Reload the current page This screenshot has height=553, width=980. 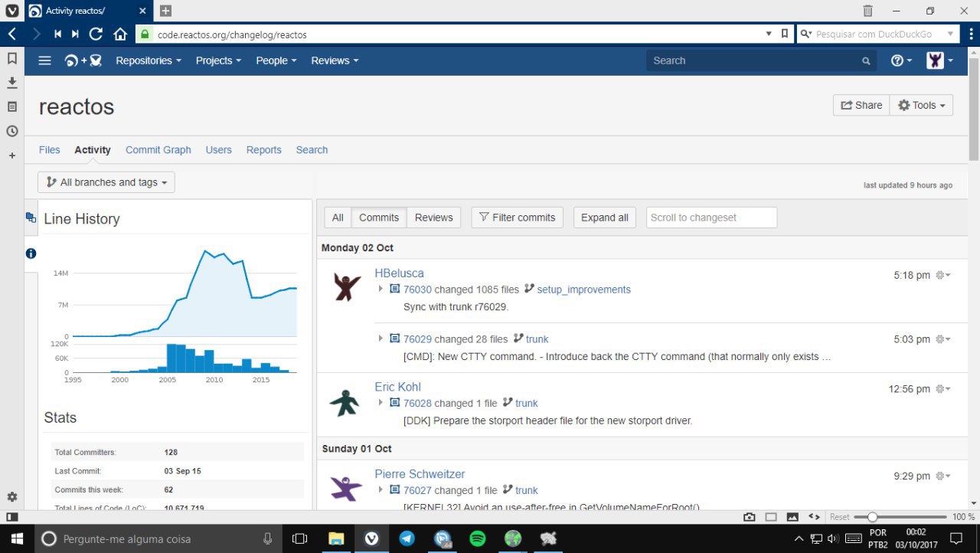coord(96,34)
